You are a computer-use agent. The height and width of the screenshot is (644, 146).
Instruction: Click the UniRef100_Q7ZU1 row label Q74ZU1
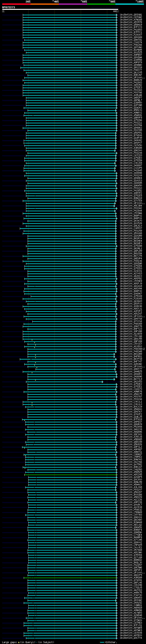131,580
